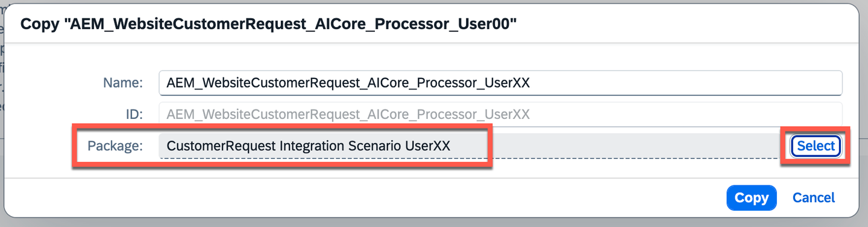
Task: Click the "Name:" label
Action: click(123, 83)
